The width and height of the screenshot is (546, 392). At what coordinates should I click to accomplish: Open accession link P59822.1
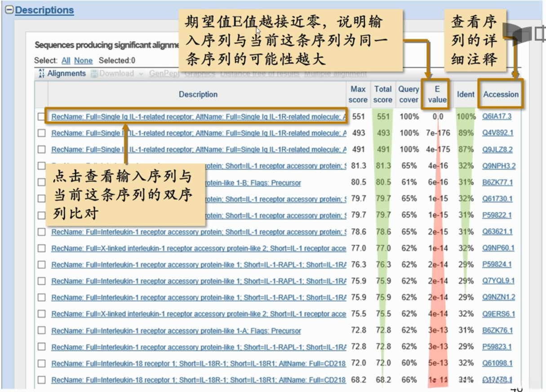(497, 216)
